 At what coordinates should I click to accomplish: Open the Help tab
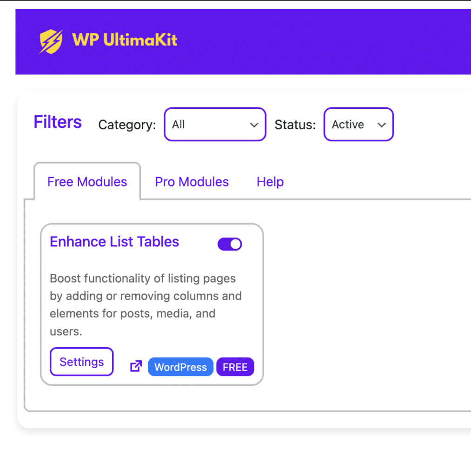tap(270, 182)
